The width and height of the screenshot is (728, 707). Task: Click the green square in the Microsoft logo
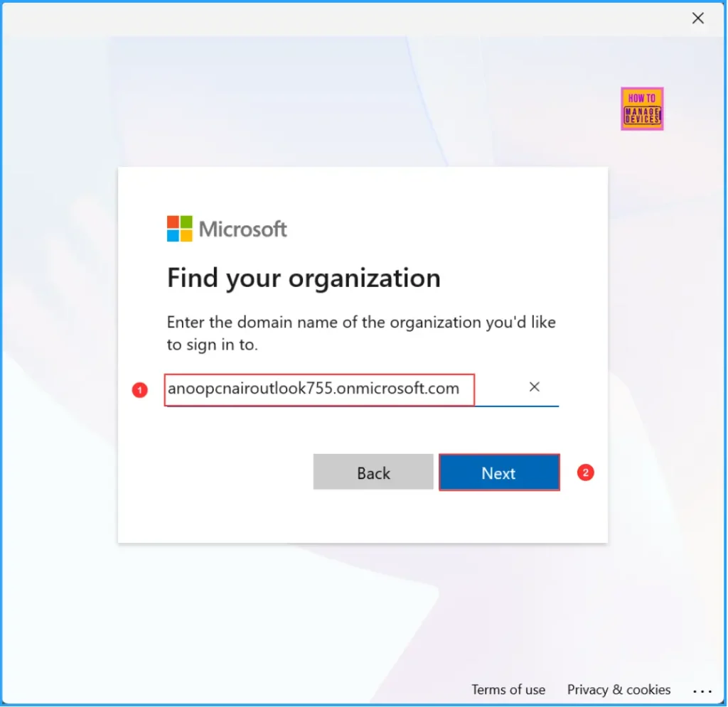point(186,222)
